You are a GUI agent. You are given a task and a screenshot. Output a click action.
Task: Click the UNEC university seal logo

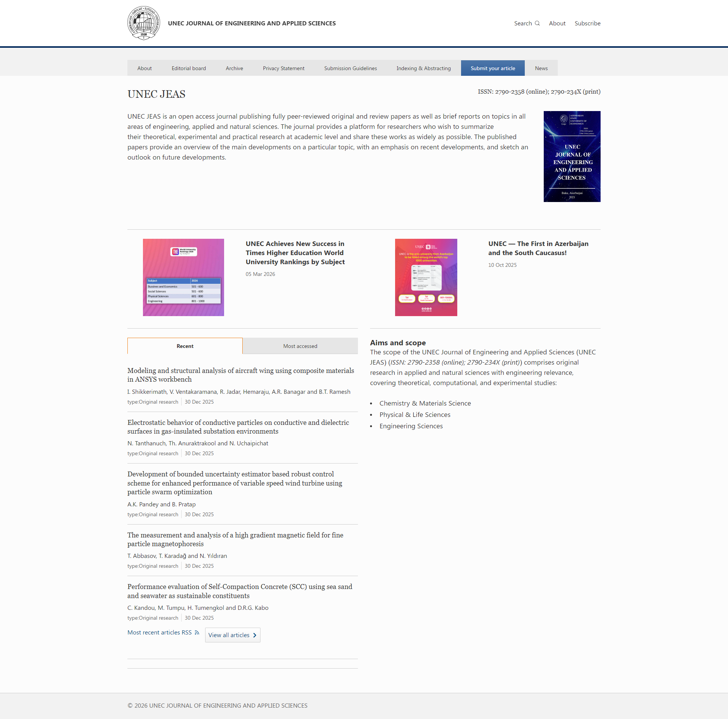tap(143, 23)
